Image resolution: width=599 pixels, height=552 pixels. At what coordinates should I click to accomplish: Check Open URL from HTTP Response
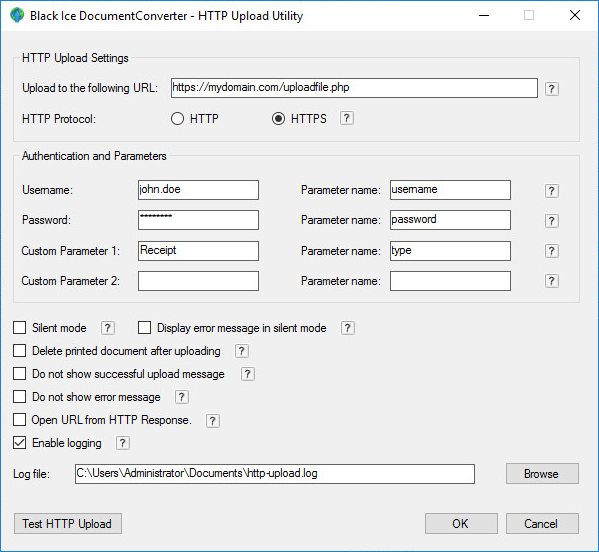[x=19, y=419]
